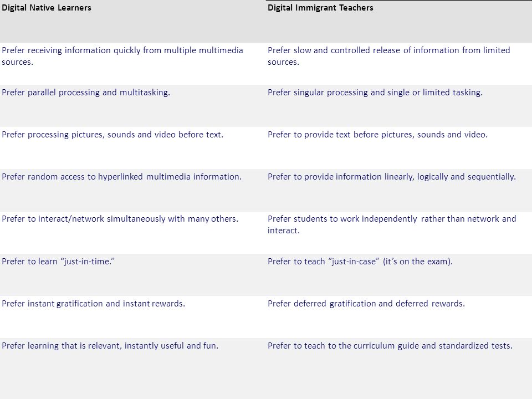Select the instant gratification and rewards cell

tap(132, 317)
